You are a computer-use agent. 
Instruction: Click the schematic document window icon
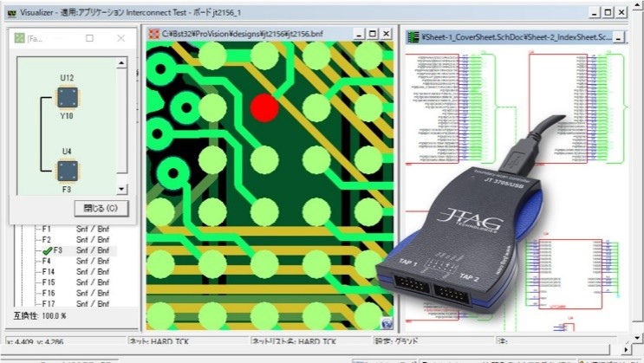(414, 37)
